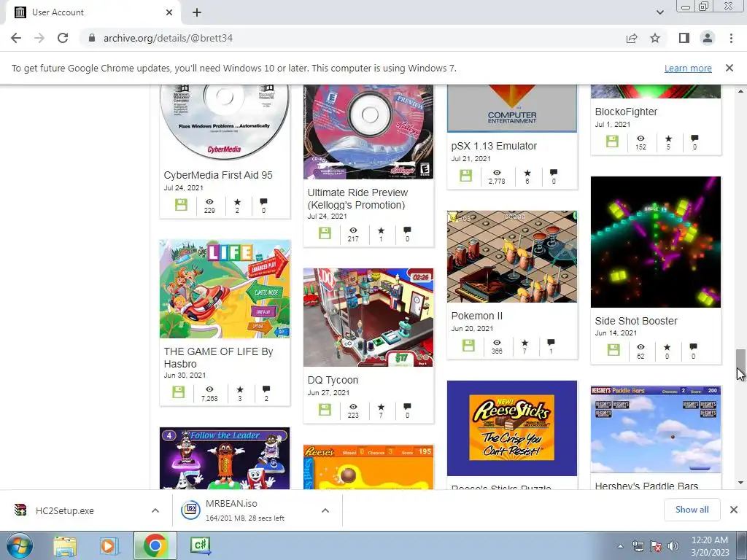
Task: Open Side Shot Booster title link
Action: 636,321
